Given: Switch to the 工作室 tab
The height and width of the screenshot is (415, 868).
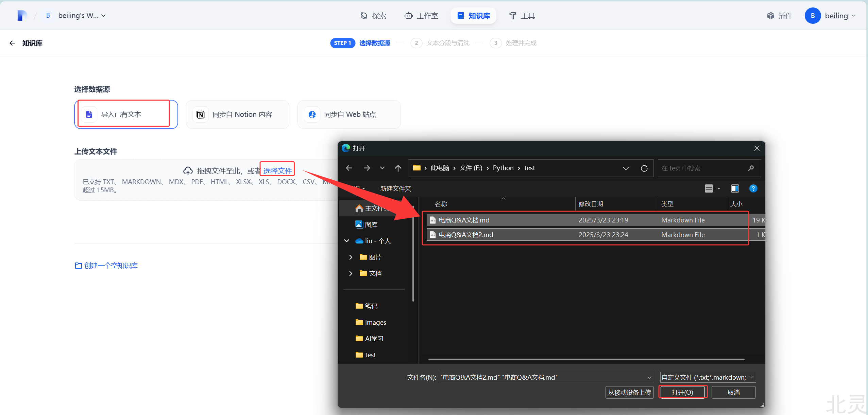Looking at the screenshot, I should pyautogui.click(x=421, y=16).
